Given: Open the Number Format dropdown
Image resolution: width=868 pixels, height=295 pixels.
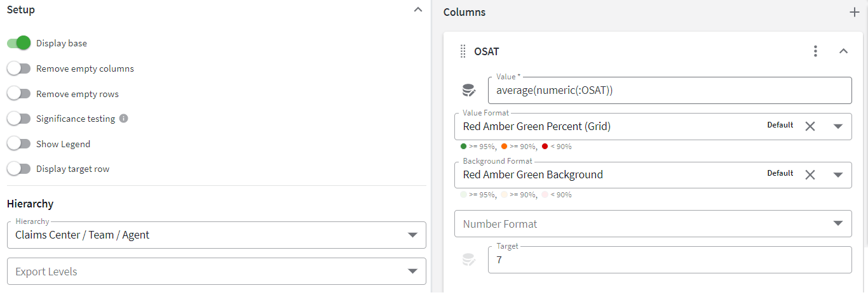Looking at the screenshot, I should 653,224.
